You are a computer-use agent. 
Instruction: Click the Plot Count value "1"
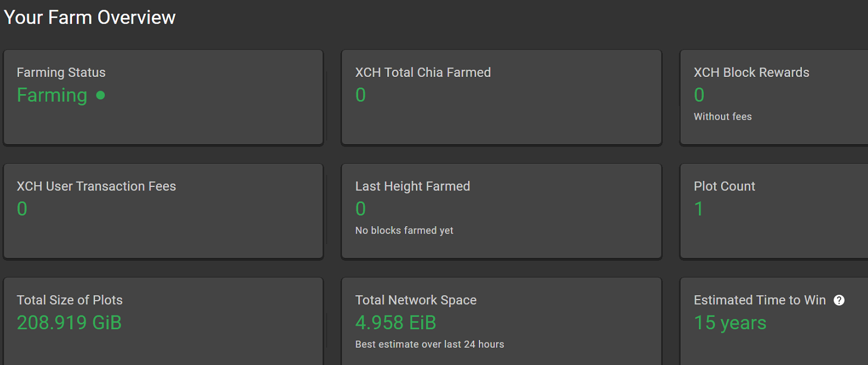pyautogui.click(x=699, y=209)
